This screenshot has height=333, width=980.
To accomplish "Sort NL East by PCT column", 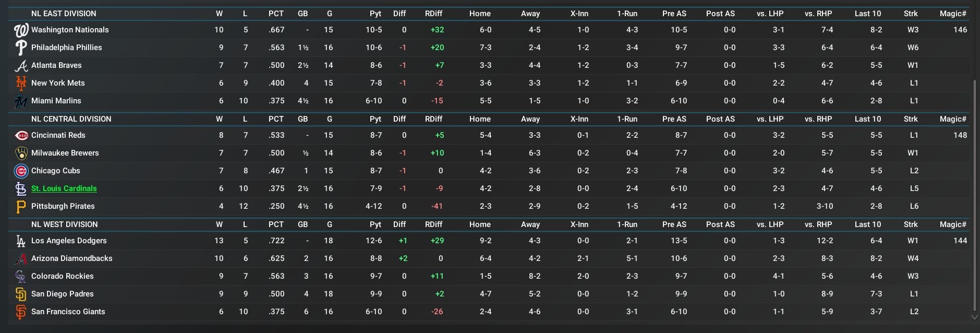I will [x=276, y=14].
